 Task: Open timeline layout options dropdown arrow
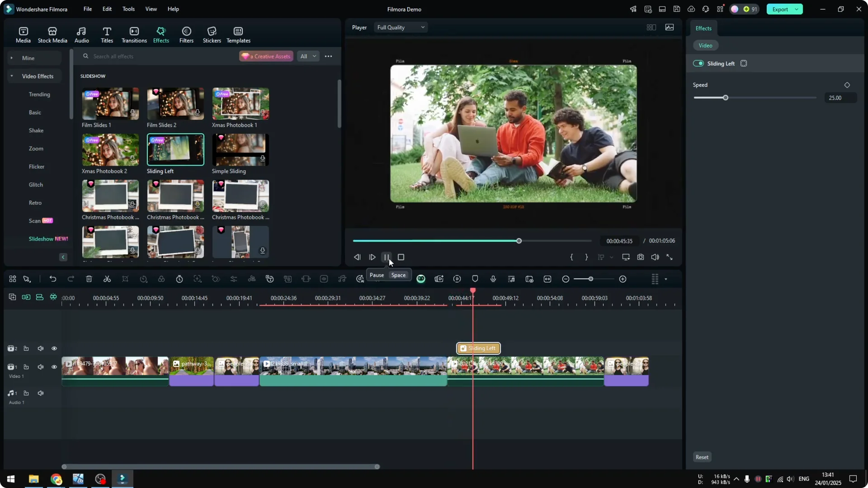click(x=666, y=279)
